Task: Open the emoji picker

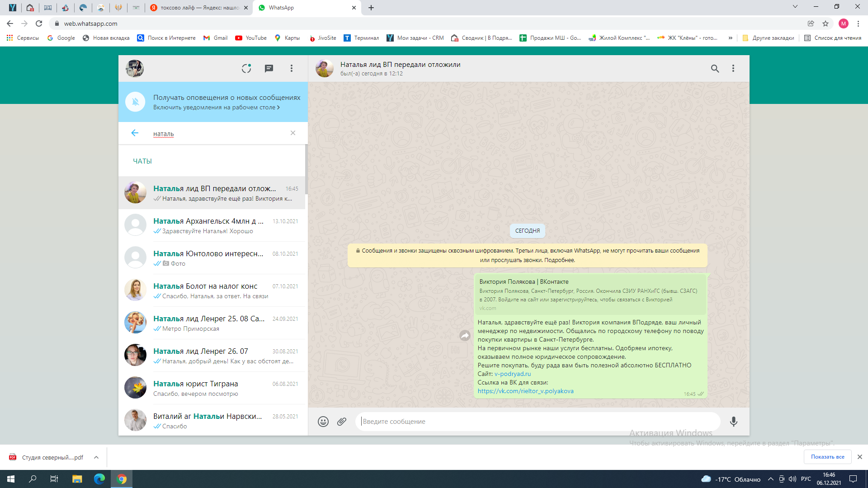Action: coord(323,422)
